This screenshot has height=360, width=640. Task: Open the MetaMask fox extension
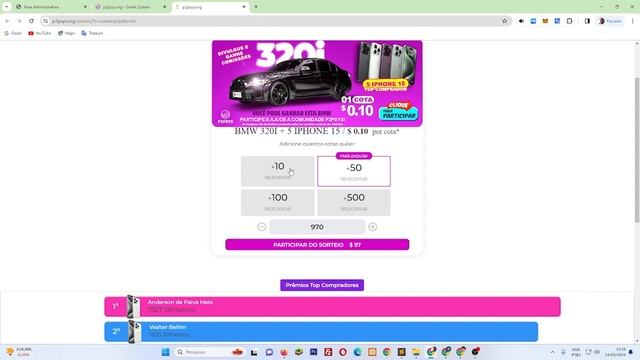pos(545,21)
